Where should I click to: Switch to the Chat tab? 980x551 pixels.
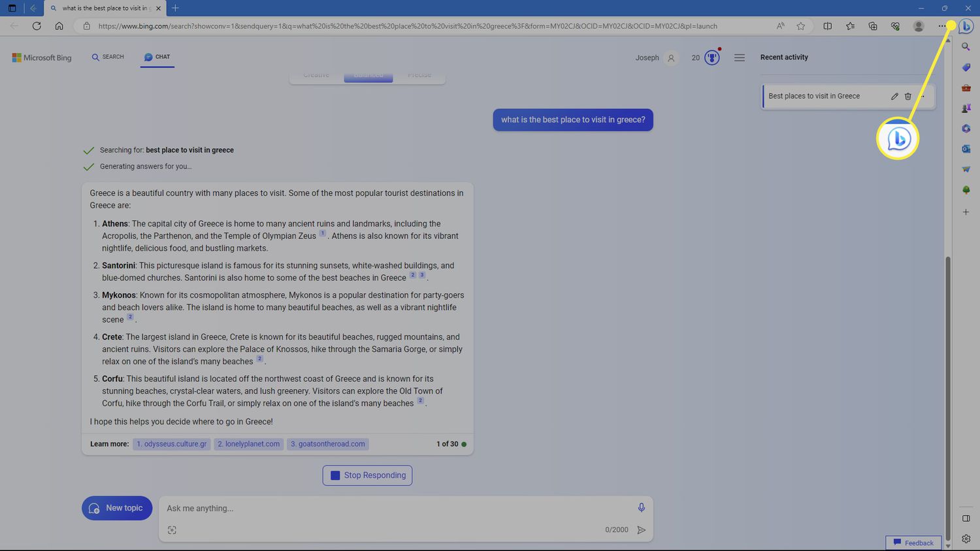tap(157, 57)
